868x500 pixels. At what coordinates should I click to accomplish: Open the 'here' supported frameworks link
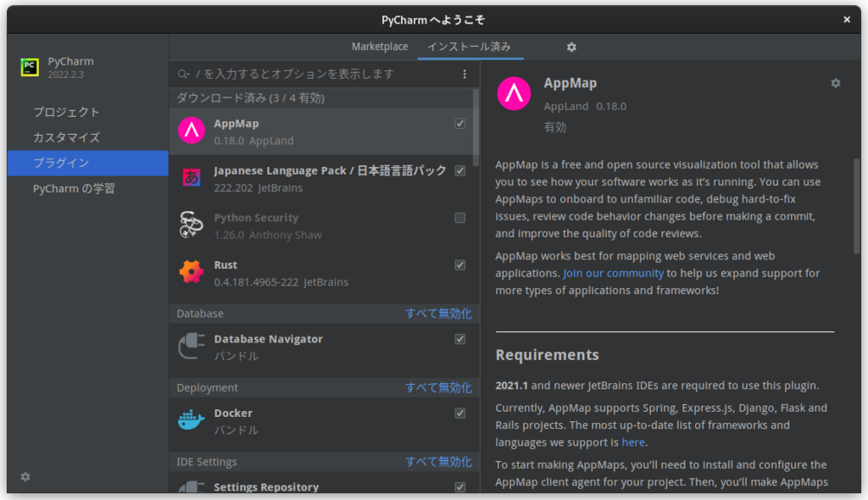click(x=632, y=442)
